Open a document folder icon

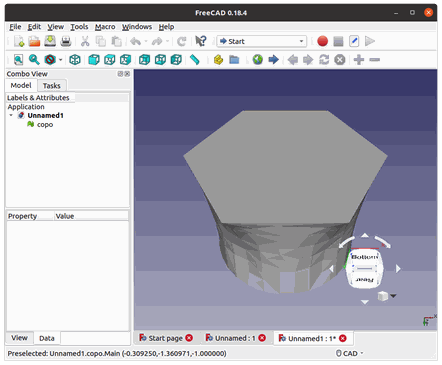(34, 41)
